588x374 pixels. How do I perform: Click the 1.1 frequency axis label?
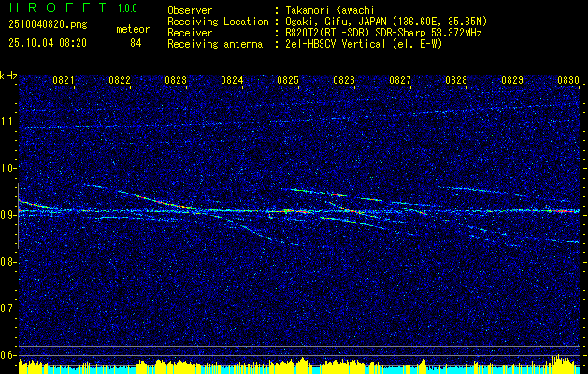(x=8, y=122)
